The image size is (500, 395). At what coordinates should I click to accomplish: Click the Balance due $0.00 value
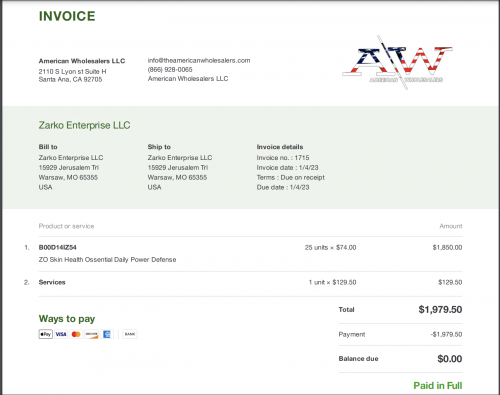point(450,359)
